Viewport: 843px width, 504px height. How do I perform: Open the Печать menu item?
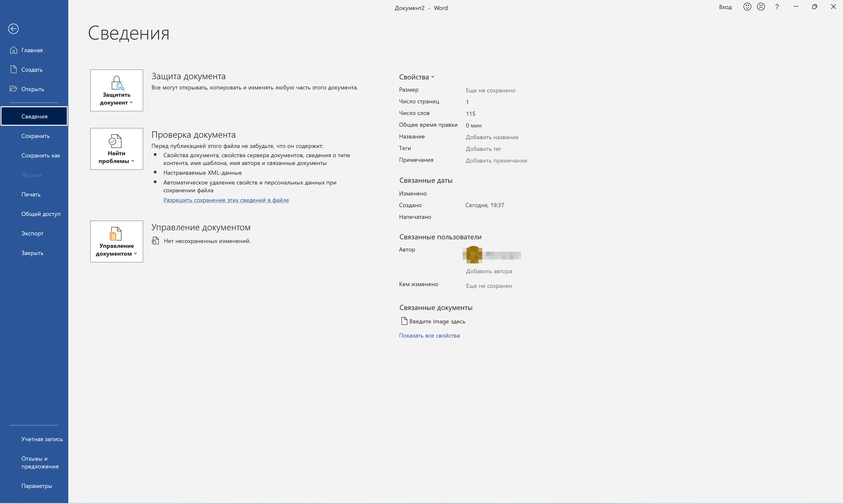(31, 194)
